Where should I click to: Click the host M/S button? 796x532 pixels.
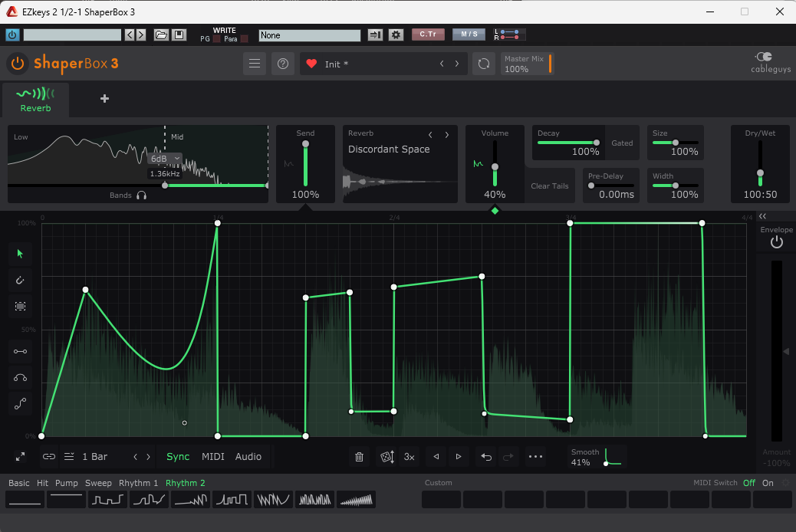click(469, 34)
